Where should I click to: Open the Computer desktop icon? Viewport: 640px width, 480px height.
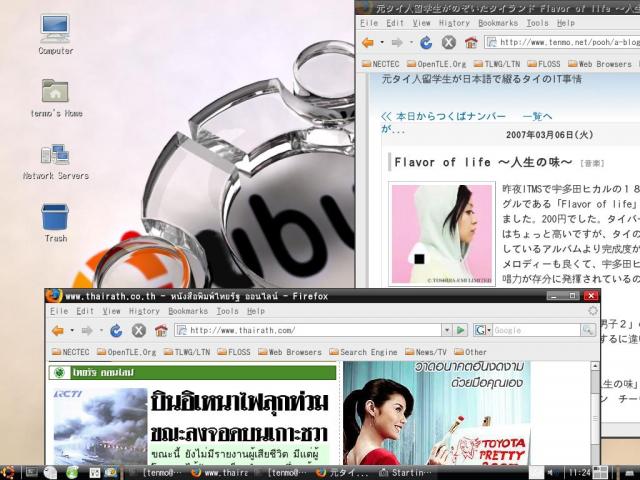(x=56, y=34)
